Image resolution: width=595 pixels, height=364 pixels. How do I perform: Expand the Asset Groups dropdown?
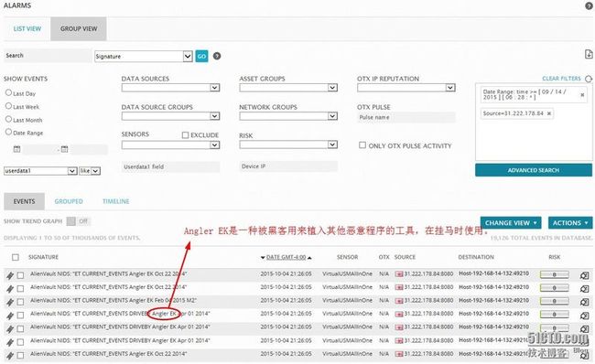[288, 88]
